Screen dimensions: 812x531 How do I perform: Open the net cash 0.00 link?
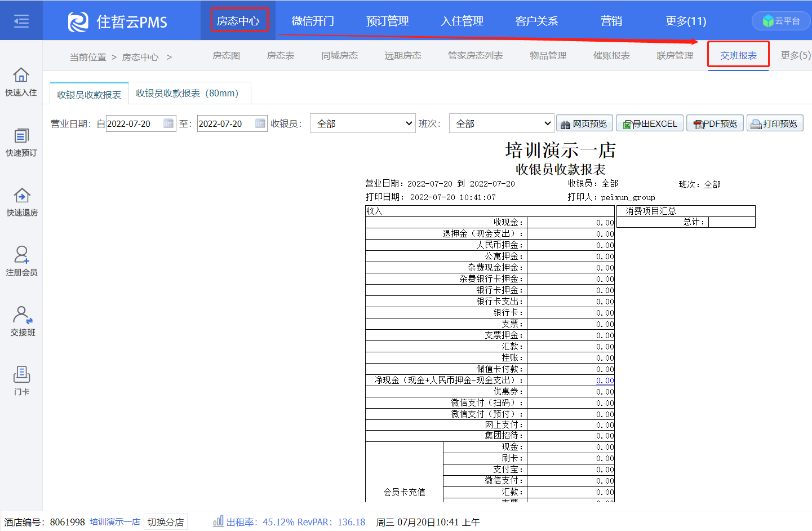point(605,380)
